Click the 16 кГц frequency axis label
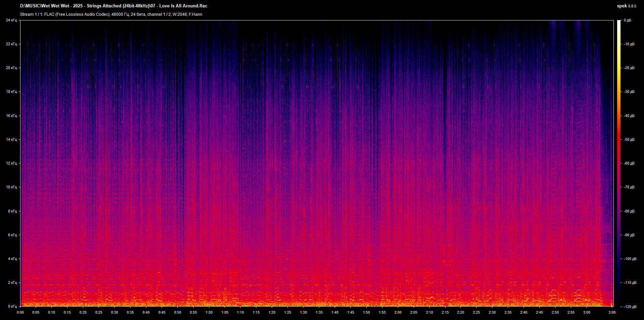The image size is (644, 320). 11,116
